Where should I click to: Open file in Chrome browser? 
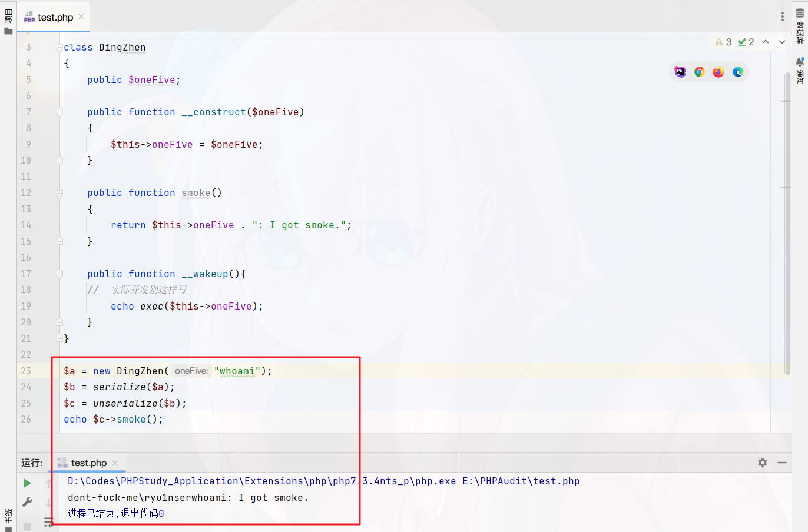700,72
